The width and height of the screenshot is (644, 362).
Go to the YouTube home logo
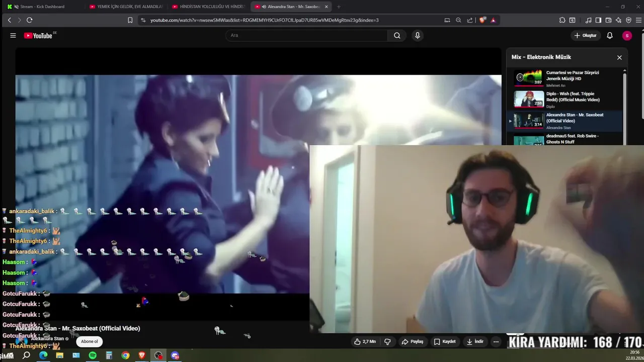38,36
